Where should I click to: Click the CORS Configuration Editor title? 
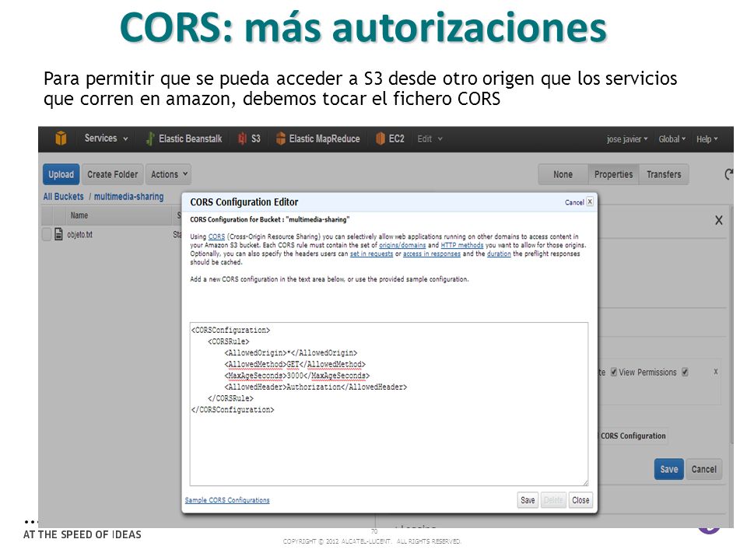click(x=244, y=202)
